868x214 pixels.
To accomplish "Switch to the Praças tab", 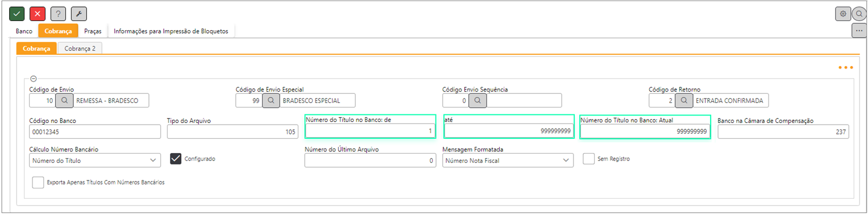I will (x=93, y=31).
